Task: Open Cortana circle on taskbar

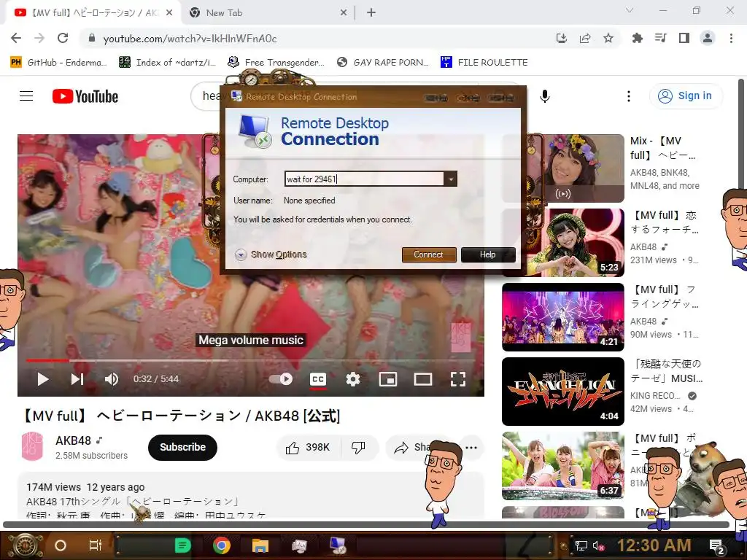Action: pos(61,545)
